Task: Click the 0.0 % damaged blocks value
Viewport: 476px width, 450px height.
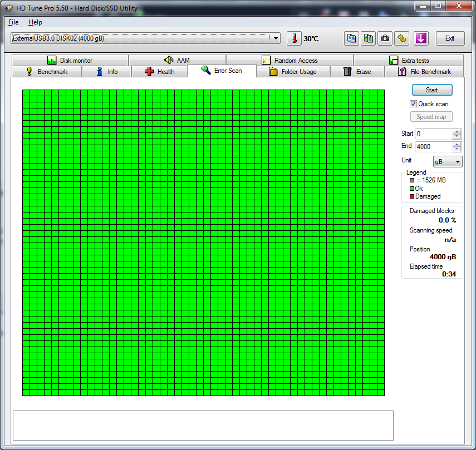Action: pos(447,220)
